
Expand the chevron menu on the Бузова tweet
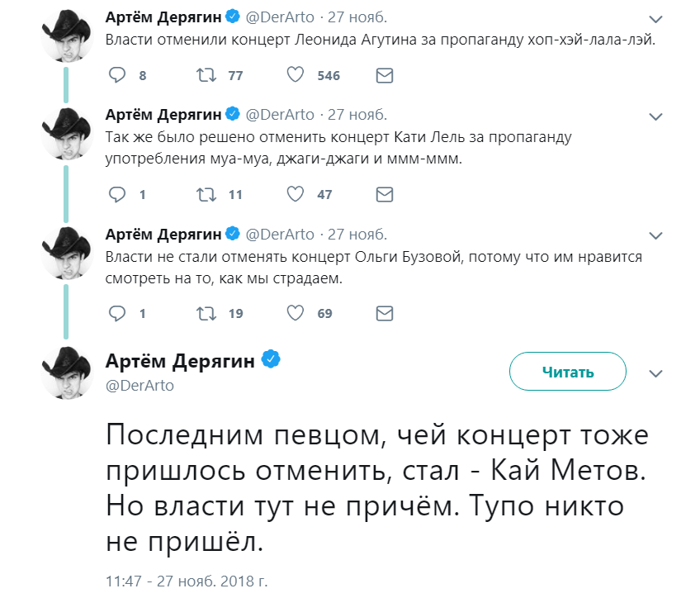(656, 235)
